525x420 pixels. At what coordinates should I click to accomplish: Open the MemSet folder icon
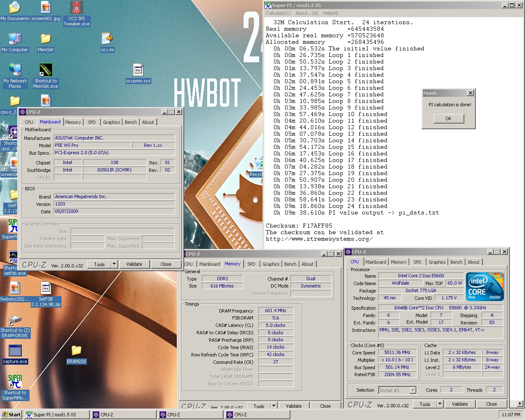point(46,42)
